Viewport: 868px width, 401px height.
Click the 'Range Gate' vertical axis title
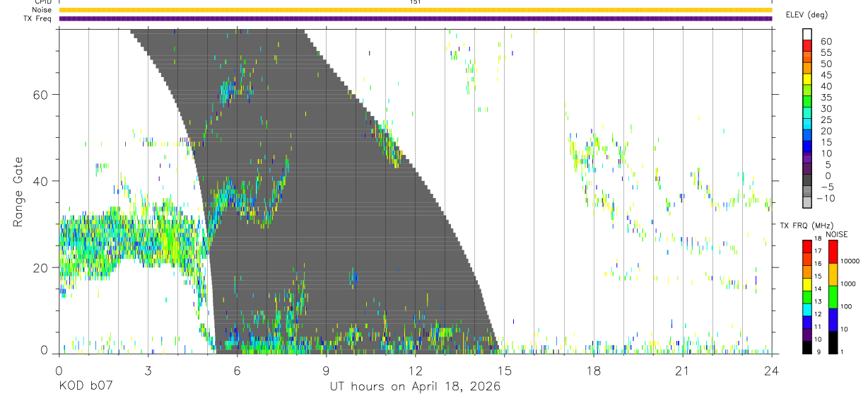click(18, 192)
